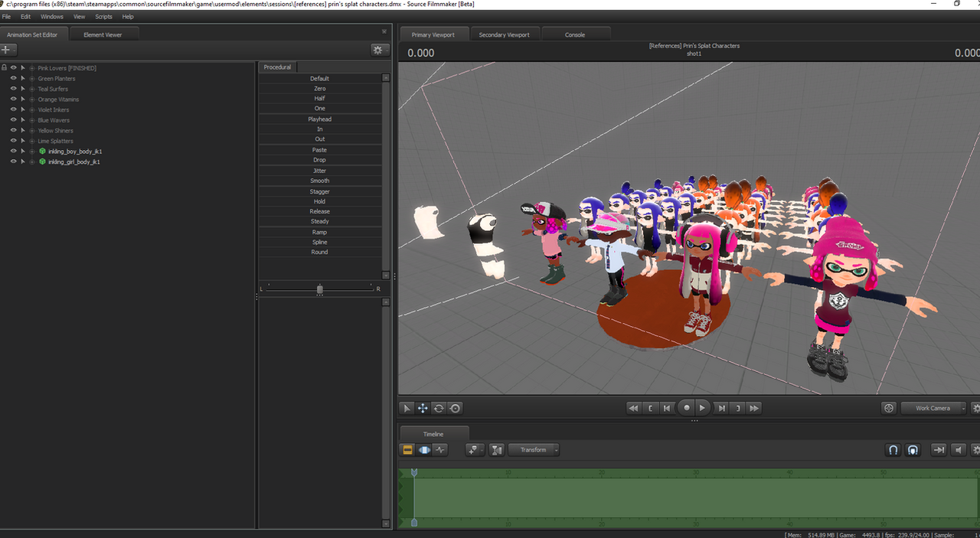This screenshot has width=980, height=538.
Task: Click the camera target icon beside Work Camera
Action: point(889,409)
